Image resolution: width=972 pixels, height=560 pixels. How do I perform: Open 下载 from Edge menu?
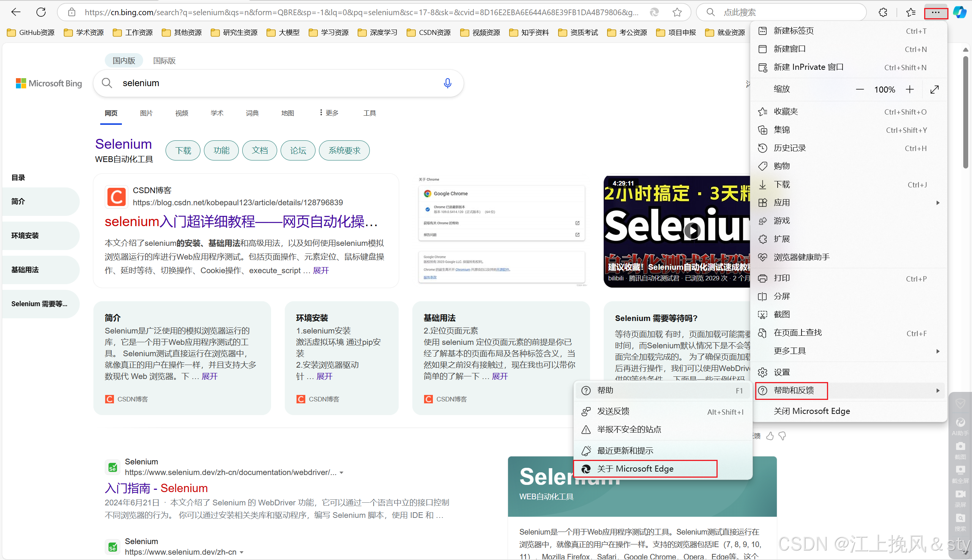[x=849, y=185]
